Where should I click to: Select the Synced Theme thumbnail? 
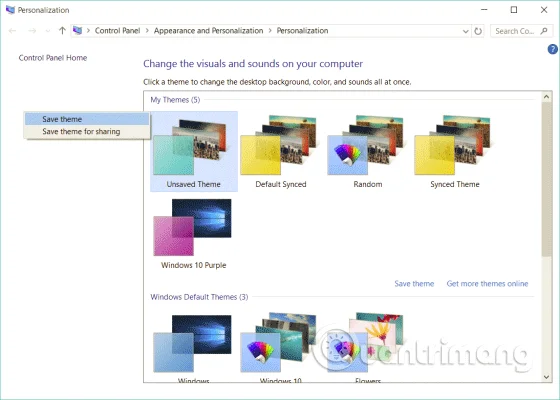click(455, 151)
